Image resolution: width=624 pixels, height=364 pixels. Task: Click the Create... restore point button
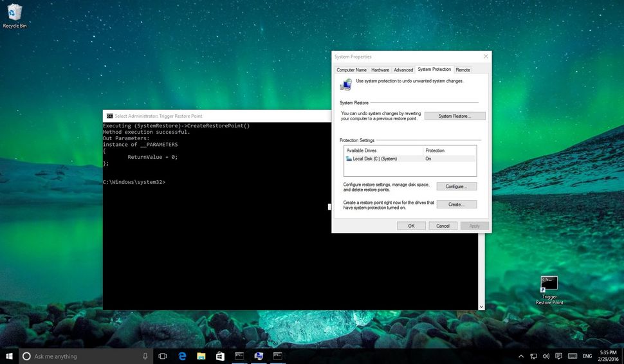pos(457,204)
